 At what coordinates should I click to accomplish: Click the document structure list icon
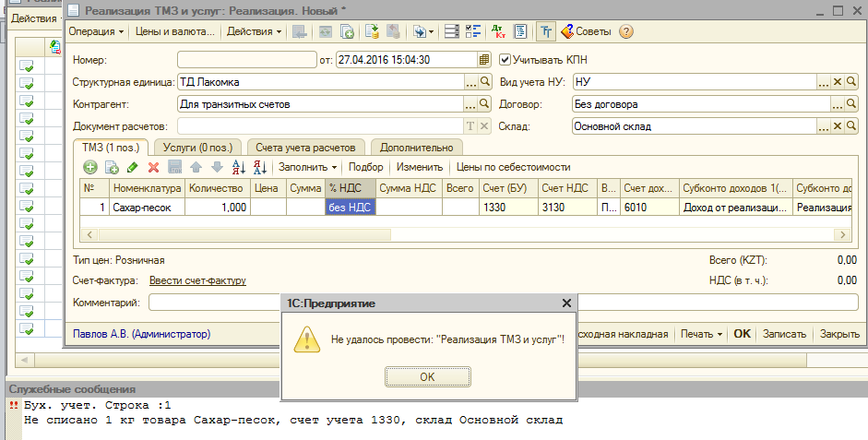click(452, 31)
